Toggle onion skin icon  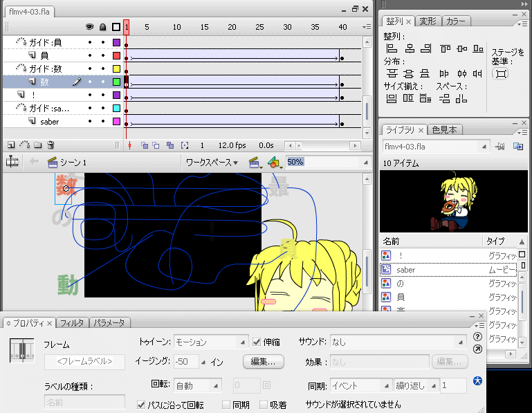145,145
